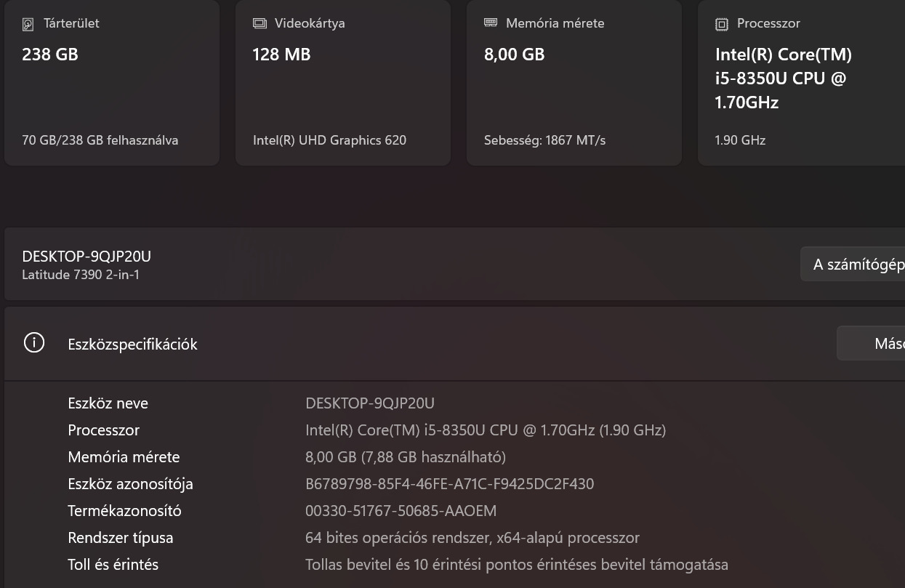
Task: Click the Toll és érintés pen support value
Action: point(516,565)
